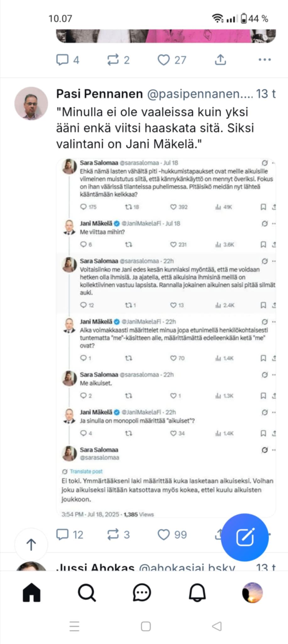Screen dimensions: 288x644
Task: Go to the Home tab
Action: (32, 592)
